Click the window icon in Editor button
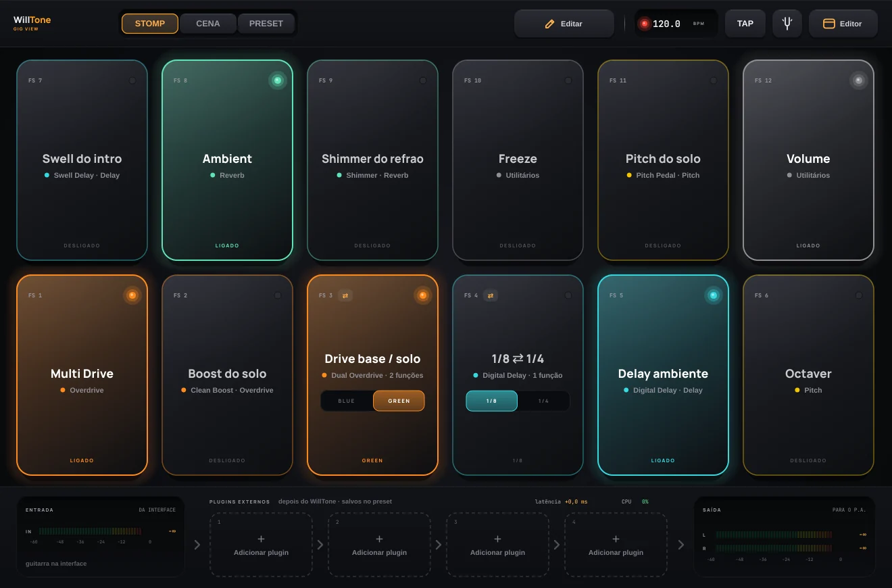This screenshot has width=892, height=588. coord(828,24)
